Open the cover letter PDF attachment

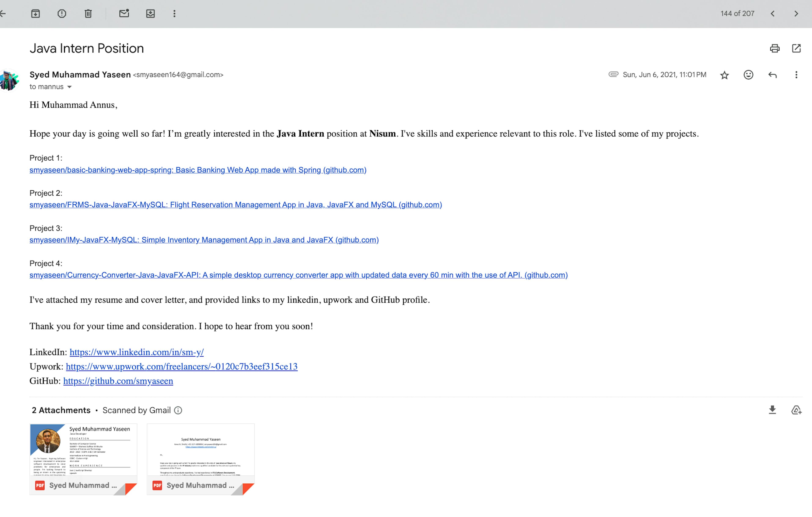[x=201, y=459]
